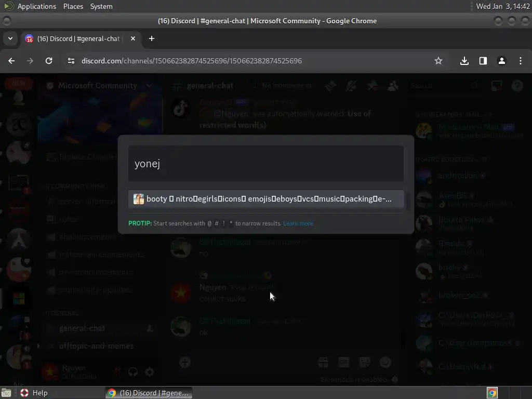Open the Microsoft logo server icon
The image size is (532, 399).
[19, 299]
